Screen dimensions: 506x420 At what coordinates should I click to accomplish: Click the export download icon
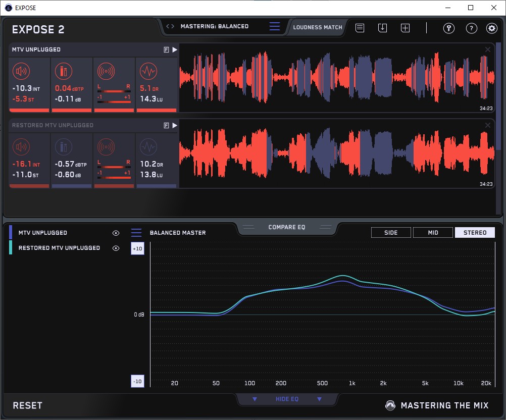tap(382, 28)
